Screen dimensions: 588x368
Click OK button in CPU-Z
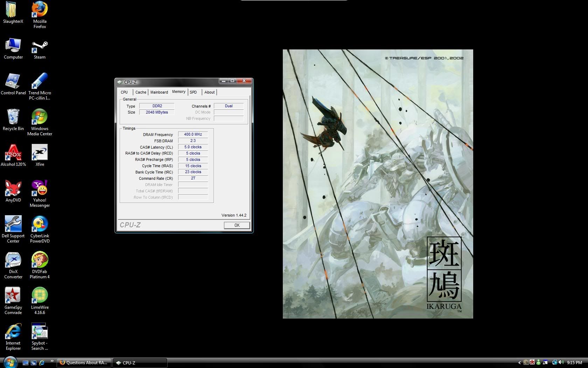pos(237,225)
